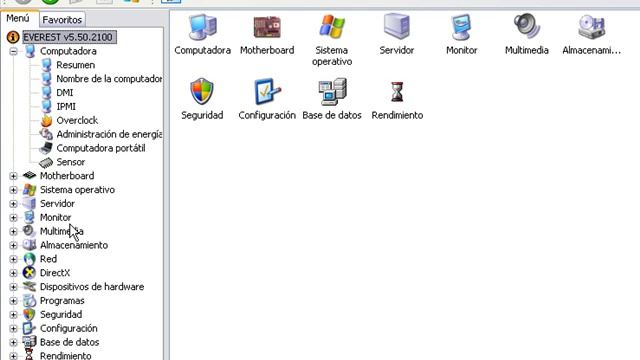Open the large Multimedia speaker icon in right pane
Viewport: 640px width, 360px height.
click(527, 27)
